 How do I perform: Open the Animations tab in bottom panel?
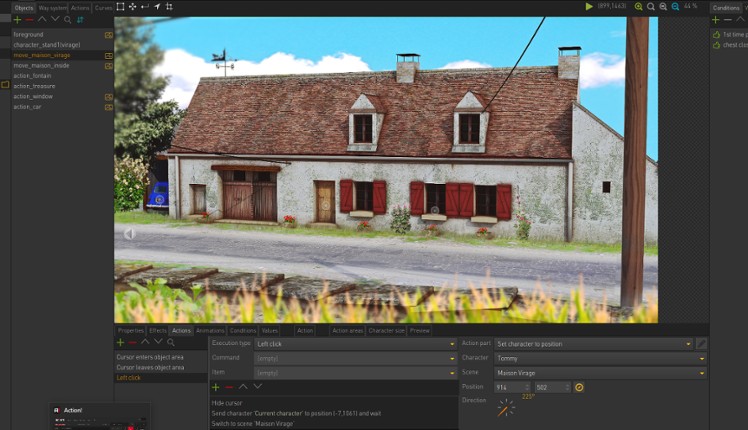[210, 330]
